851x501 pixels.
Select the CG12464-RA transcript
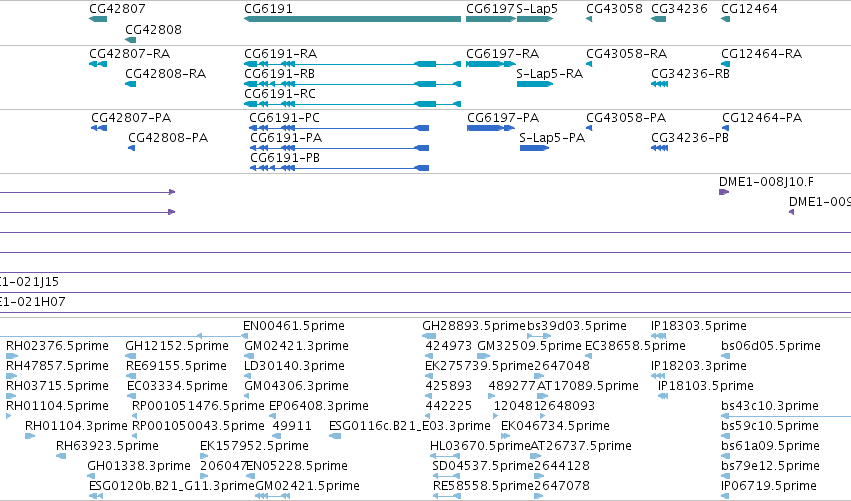click(726, 64)
